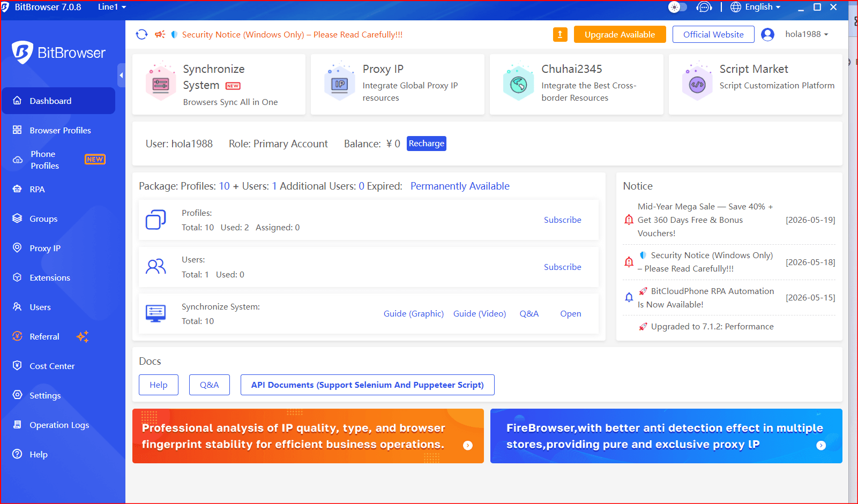Open Security Notice in the Notice panel
Image resolution: width=858 pixels, height=504 pixels.
tap(705, 262)
